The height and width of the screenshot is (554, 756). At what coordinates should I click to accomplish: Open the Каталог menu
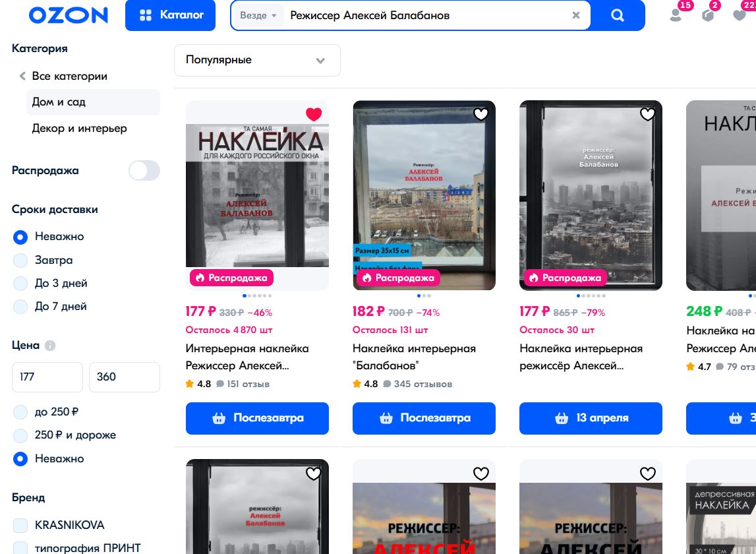coord(170,15)
